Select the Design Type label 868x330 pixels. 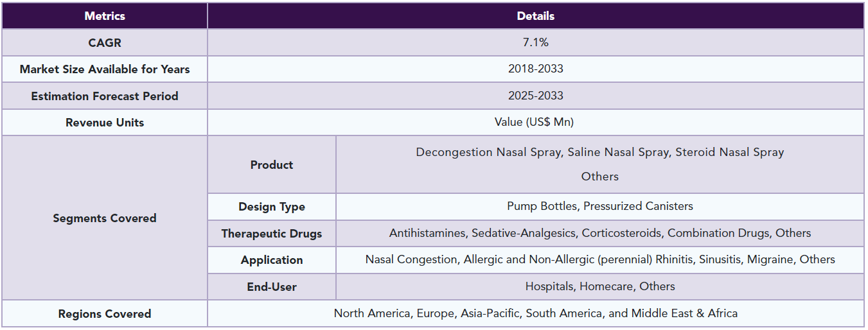click(272, 207)
